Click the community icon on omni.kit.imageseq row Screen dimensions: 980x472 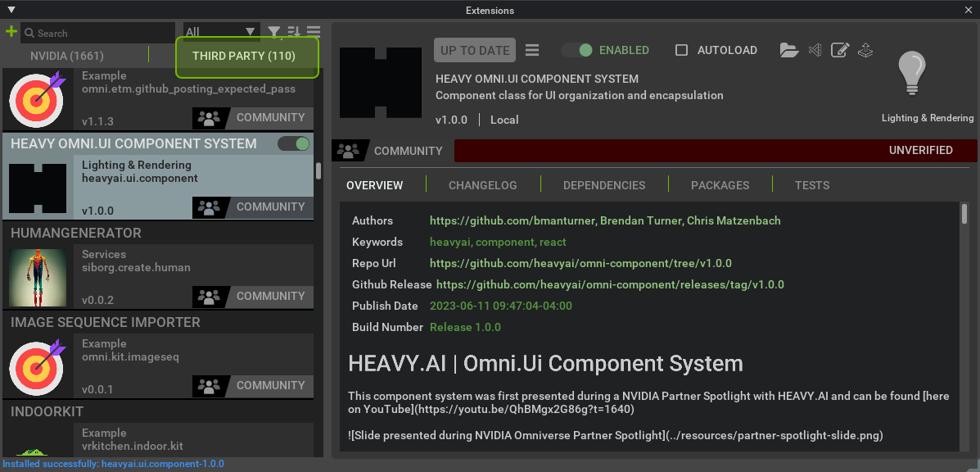click(210, 386)
